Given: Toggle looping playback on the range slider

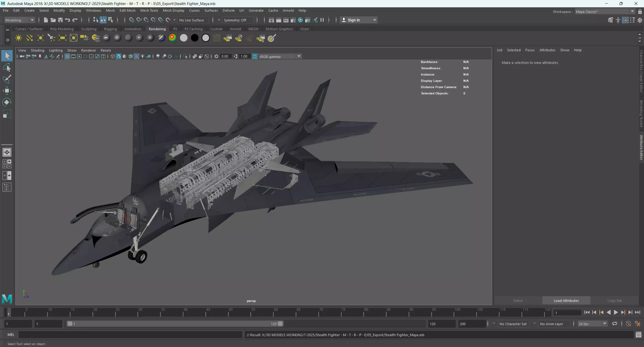Looking at the screenshot, I should [x=615, y=324].
